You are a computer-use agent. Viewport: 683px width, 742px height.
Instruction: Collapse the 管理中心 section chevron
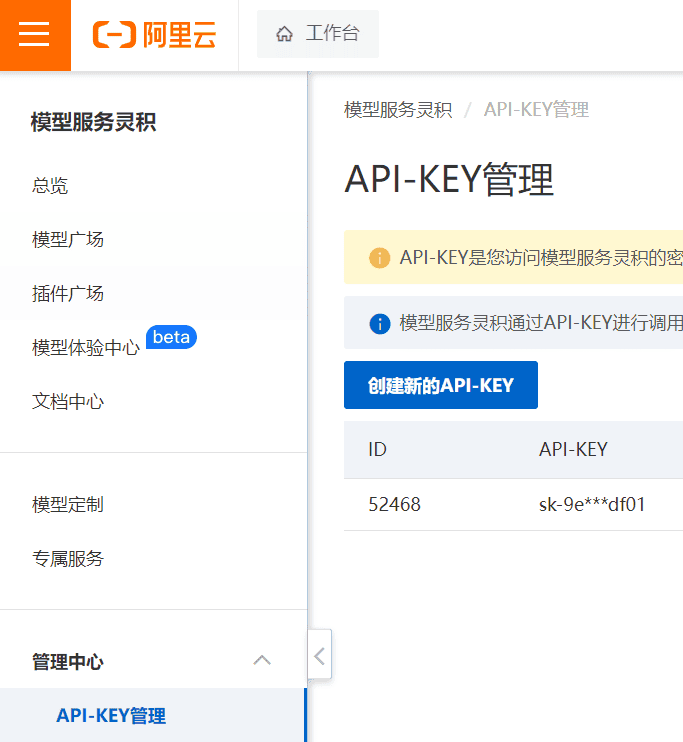tap(262, 660)
